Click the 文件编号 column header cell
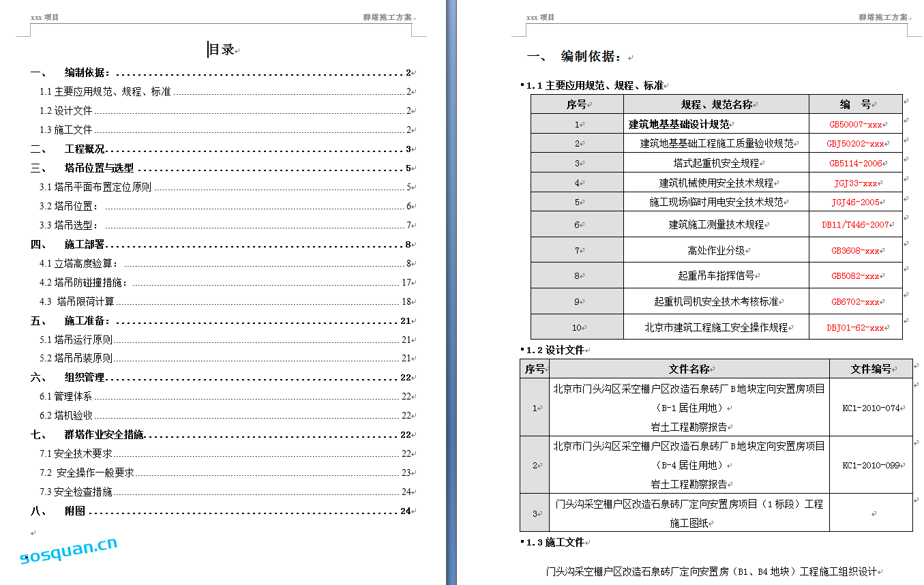924x585 pixels. click(871, 369)
